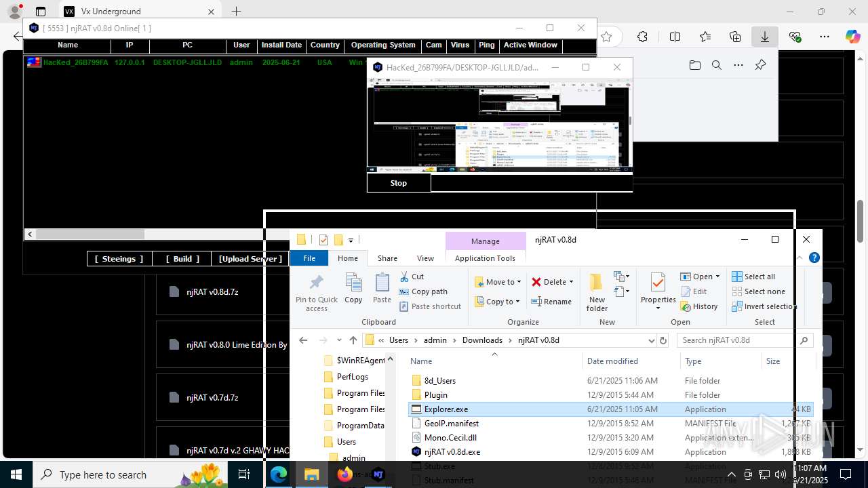
Task: Click Explorer help question mark icon
Action: pyautogui.click(x=814, y=258)
